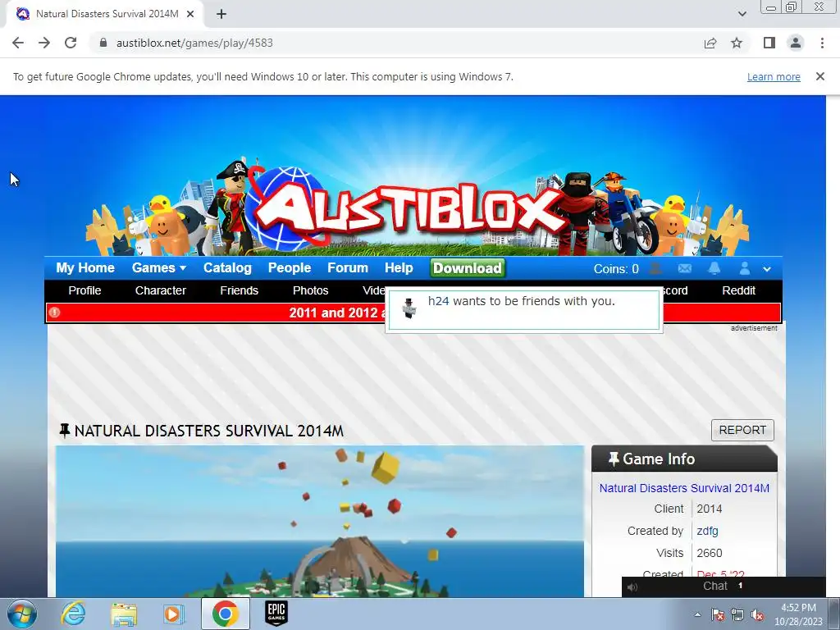The image size is (840, 630).
Task: Close the Natural Disasters Survival tab
Action: point(190,14)
